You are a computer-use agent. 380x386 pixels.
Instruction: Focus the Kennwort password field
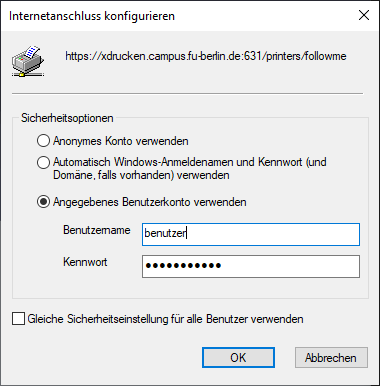pyautogui.click(x=251, y=266)
